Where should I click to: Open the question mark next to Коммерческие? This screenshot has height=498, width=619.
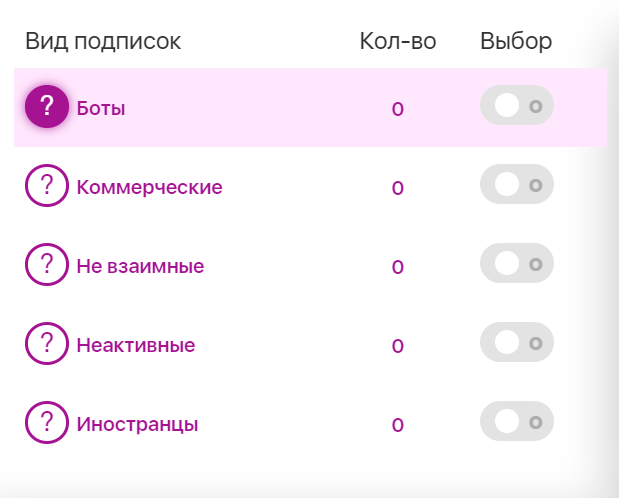coord(46,186)
